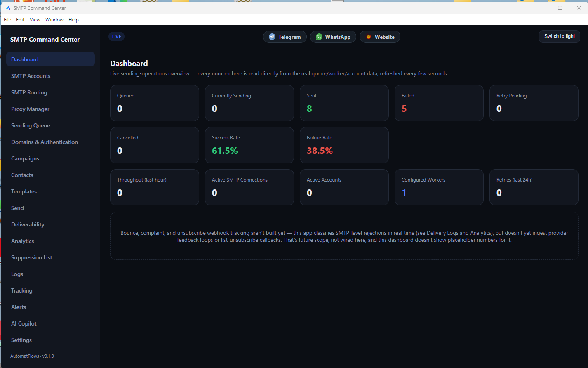Open the Edit menu
588x368 pixels.
coord(20,20)
